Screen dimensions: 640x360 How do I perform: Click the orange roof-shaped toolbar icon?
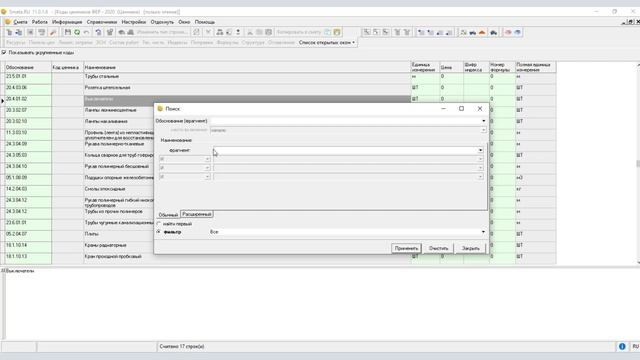(482, 32)
